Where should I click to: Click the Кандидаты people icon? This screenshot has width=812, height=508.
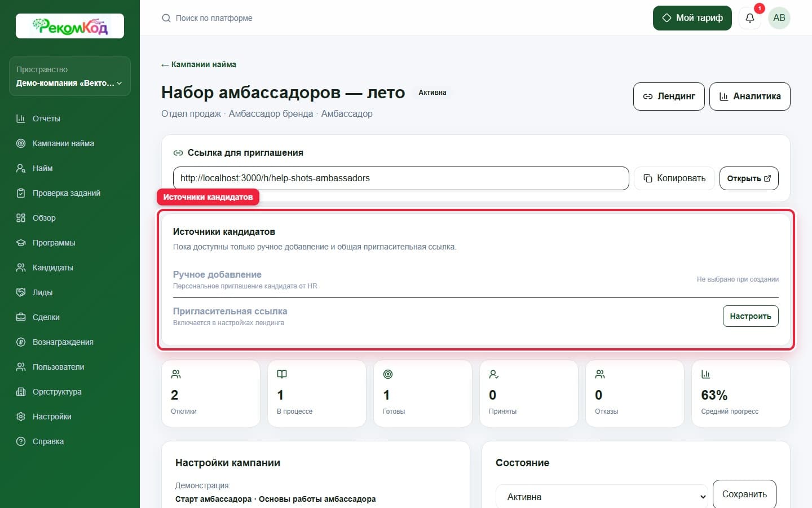(21, 268)
